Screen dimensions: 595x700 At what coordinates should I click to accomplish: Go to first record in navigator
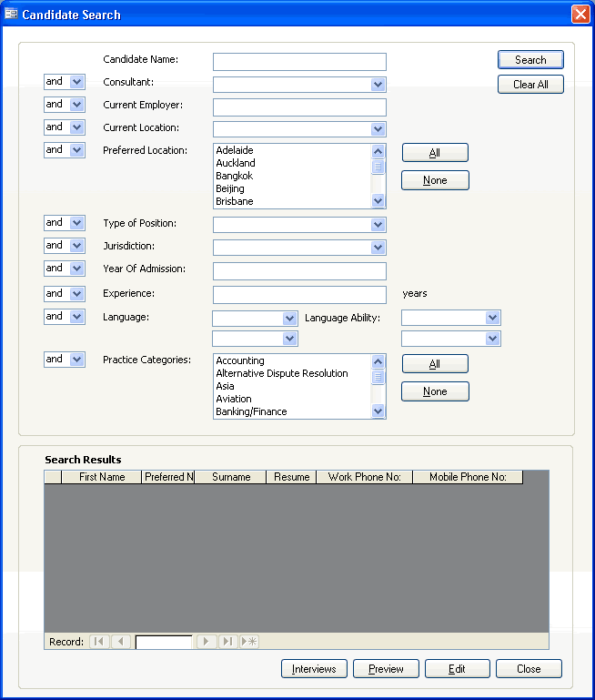point(99,642)
